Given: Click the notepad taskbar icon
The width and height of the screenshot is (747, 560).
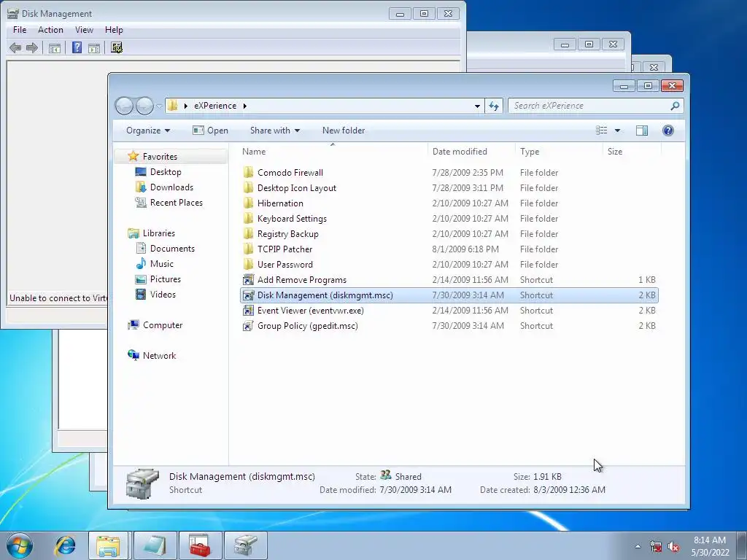Looking at the screenshot, I should tap(155, 545).
